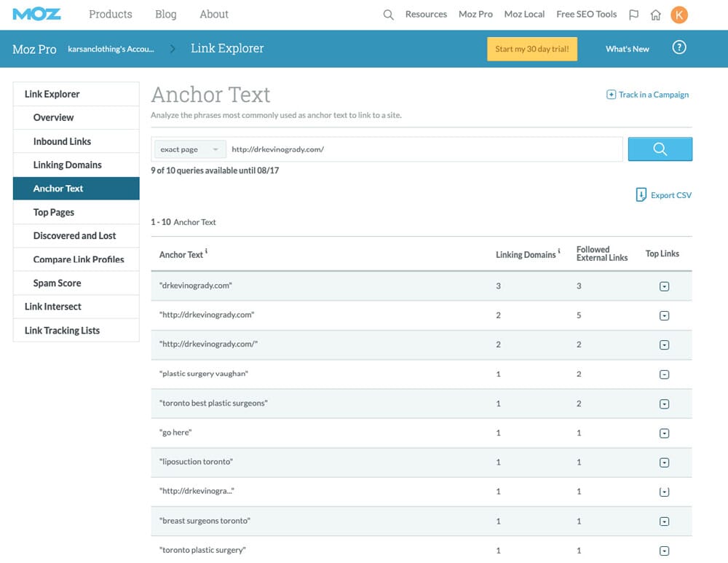Screen dimensions: 728x563
Task: Expand top links for "liposuction toronto" row
Action: (664, 462)
